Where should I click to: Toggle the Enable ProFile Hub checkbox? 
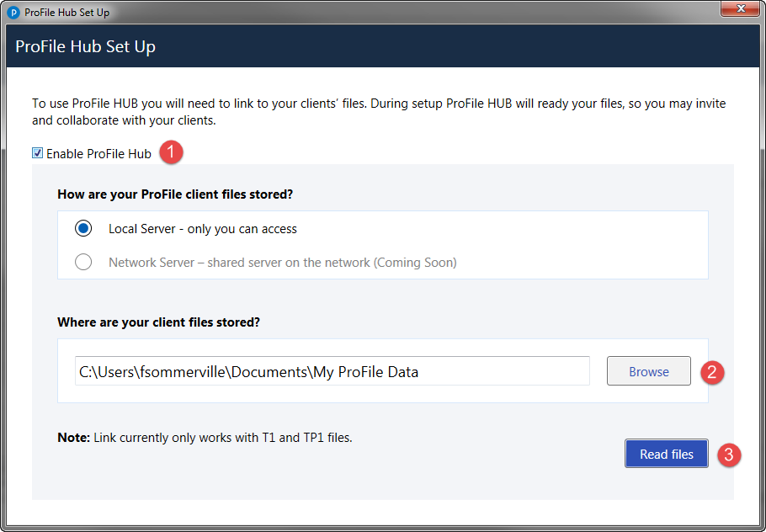click(37, 153)
